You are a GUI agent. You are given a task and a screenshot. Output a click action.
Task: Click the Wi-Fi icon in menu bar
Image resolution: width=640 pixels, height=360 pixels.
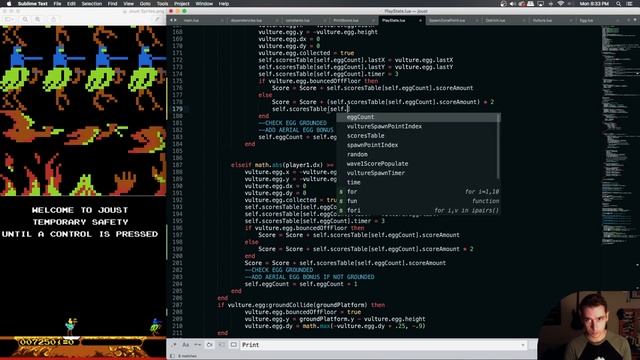coord(561,4)
